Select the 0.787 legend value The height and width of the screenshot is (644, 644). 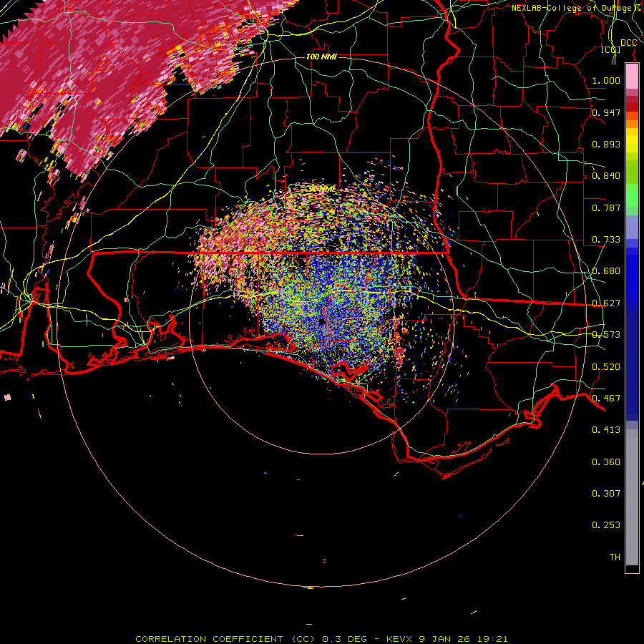coord(606,208)
